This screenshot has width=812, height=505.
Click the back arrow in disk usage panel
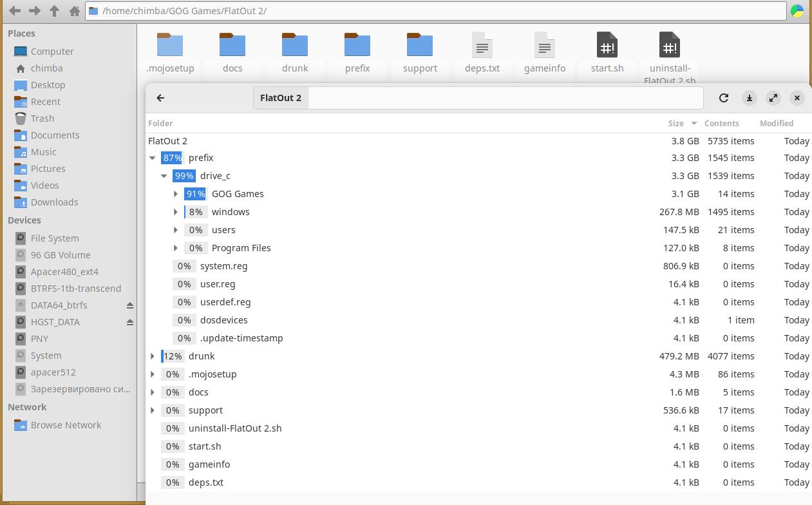(x=160, y=98)
